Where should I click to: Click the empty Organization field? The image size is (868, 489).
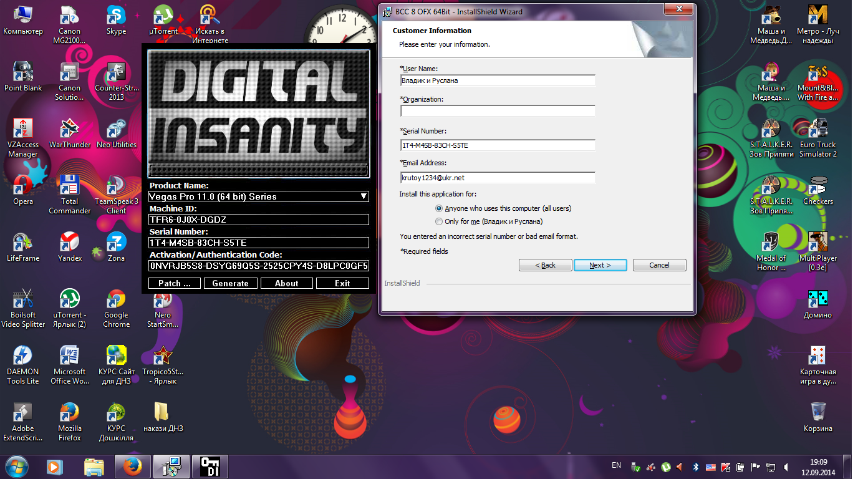[x=498, y=111]
